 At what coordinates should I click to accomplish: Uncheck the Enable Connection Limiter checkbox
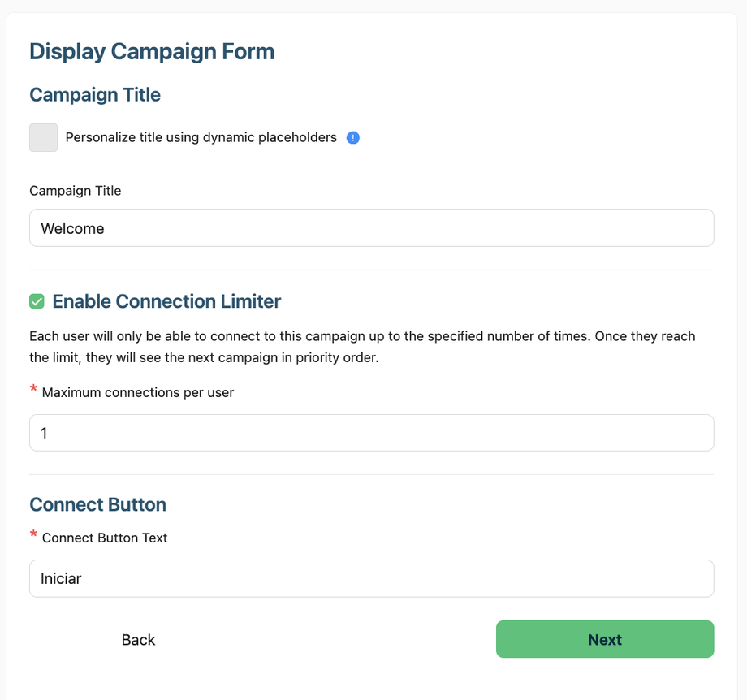point(37,302)
